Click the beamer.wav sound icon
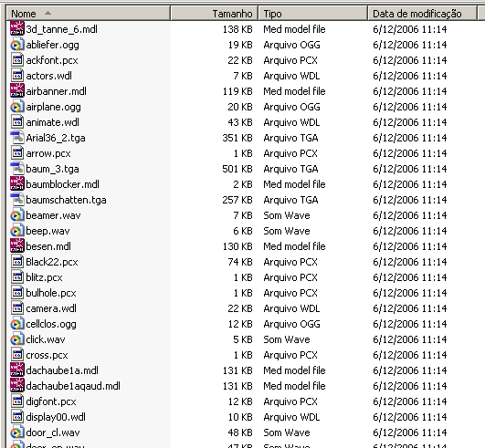This screenshot has width=485, height=448. [17, 215]
